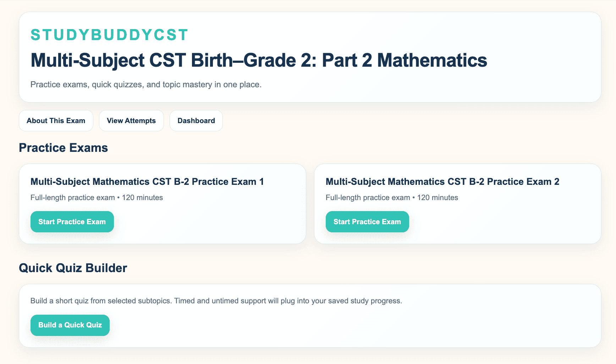Click the STUDYBUDDYCST logo text

point(109,34)
